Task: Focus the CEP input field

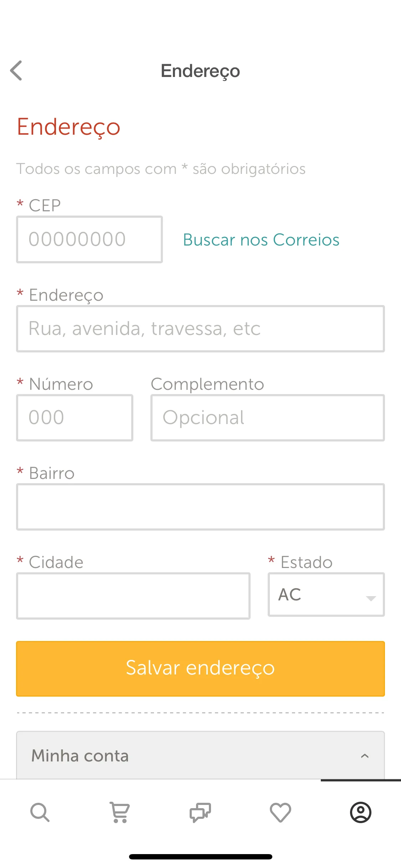Action: tap(89, 239)
